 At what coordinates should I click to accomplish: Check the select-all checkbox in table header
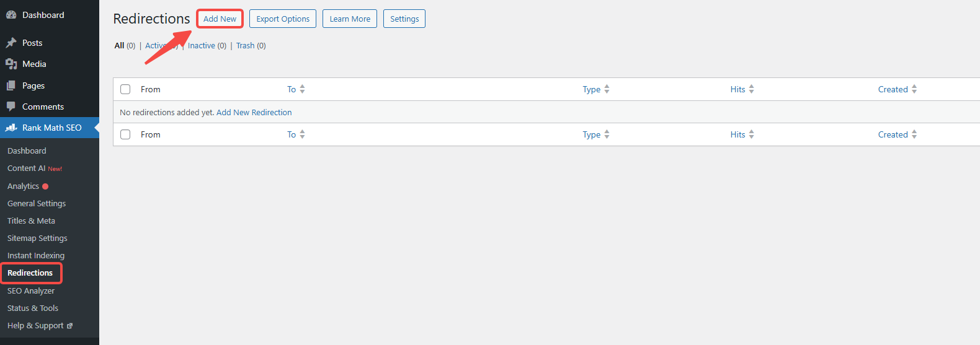click(125, 89)
